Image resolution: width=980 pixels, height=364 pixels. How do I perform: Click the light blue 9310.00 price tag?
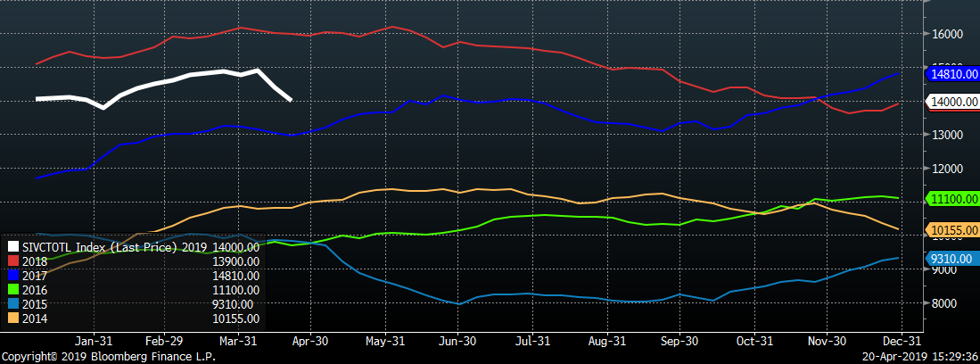955,259
